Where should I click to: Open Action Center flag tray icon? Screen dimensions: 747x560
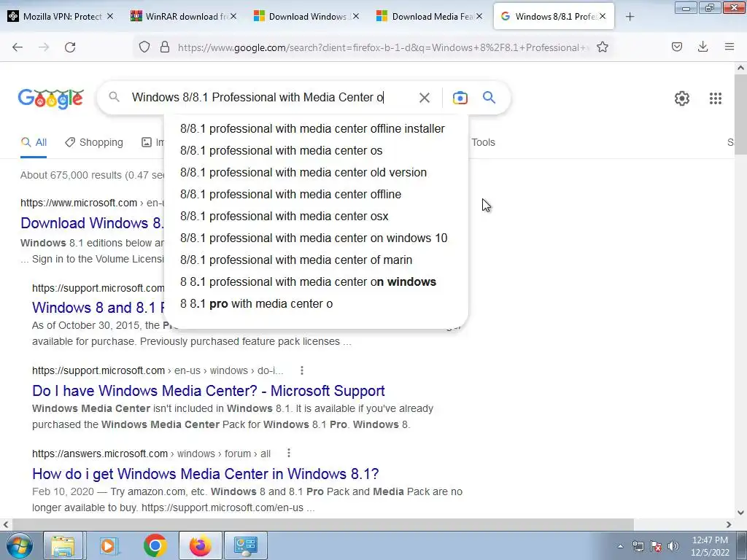(656, 546)
